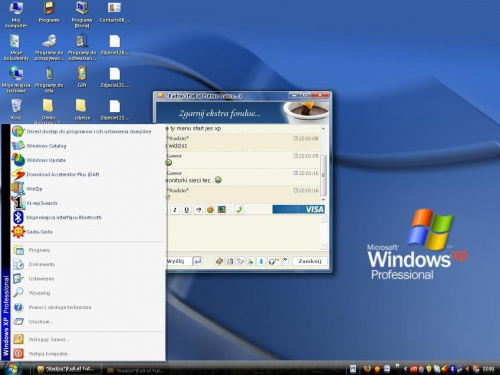Select the Programy desktop folder icon
Viewport: 500px width, 375px height.
[49, 12]
